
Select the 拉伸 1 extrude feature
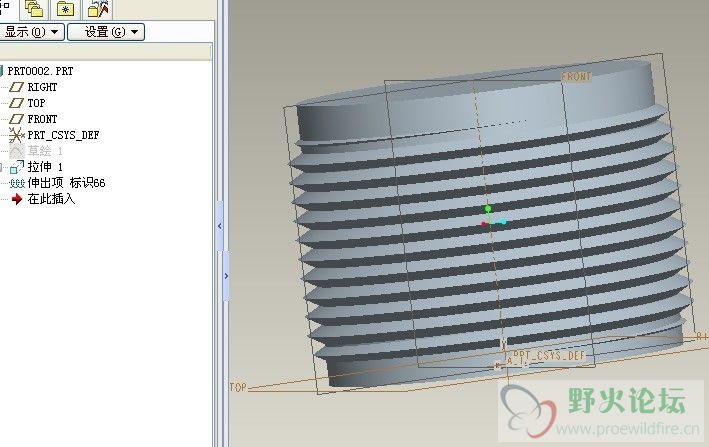[45, 167]
